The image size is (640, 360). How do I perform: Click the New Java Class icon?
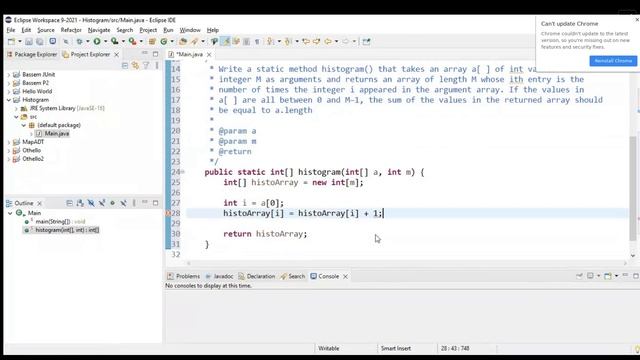click(x=164, y=41)
